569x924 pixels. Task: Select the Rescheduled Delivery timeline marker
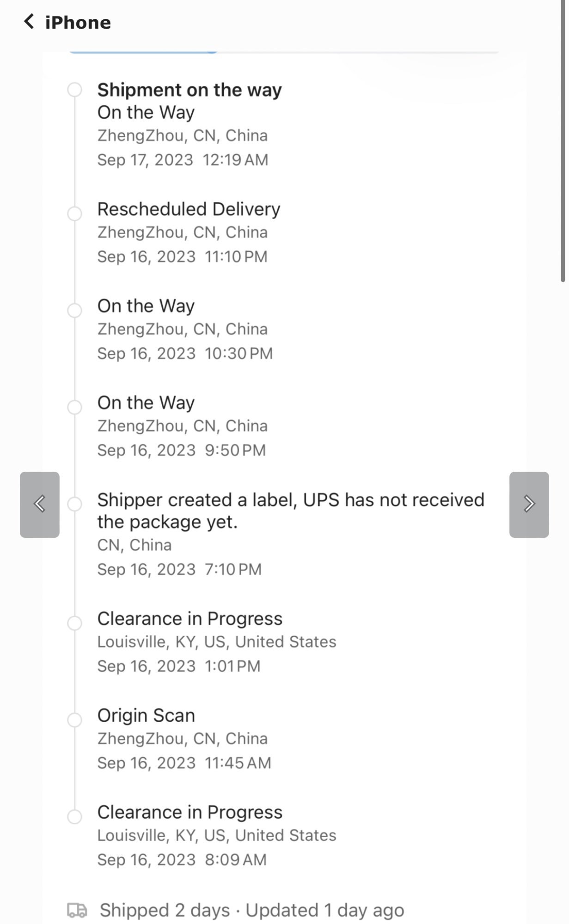pyautogui.click(x=75, y=213)
